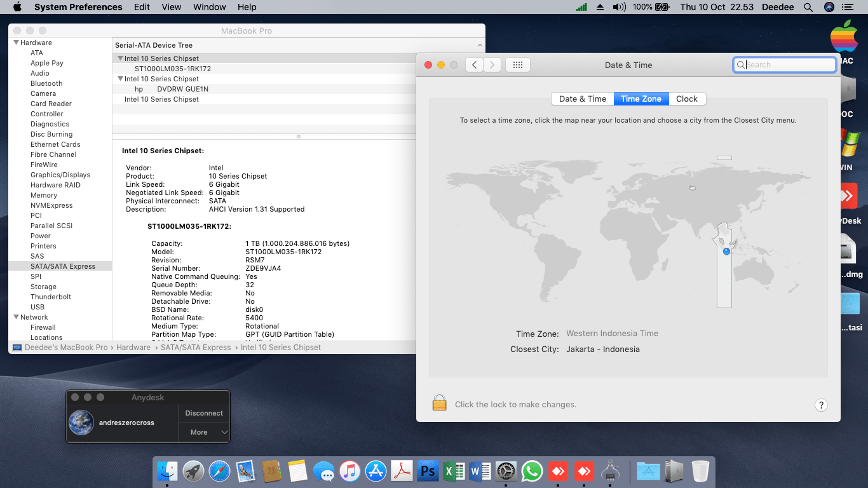Click the eject icon in menu bar
Screen dimensions: 868x488
(600, 7)
